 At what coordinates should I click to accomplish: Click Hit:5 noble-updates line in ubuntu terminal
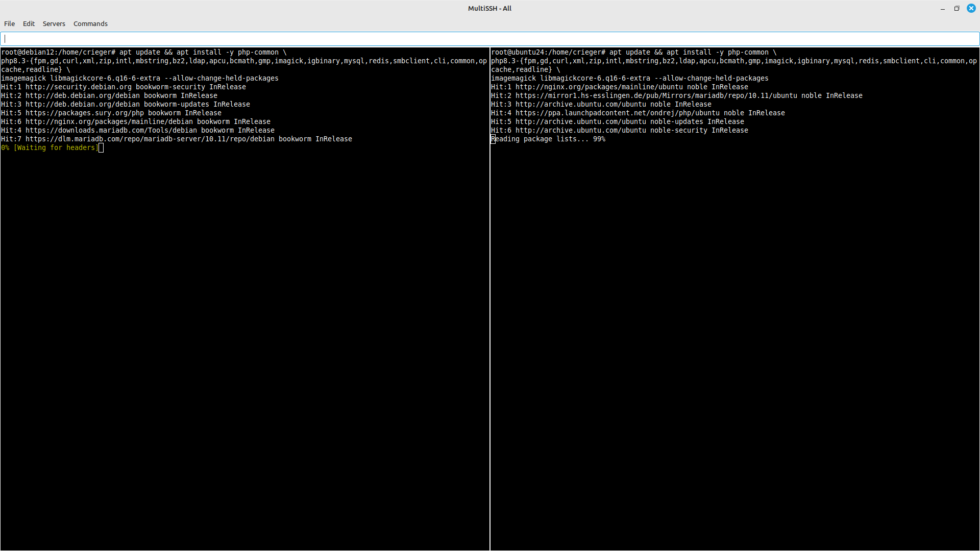coord(618,121)
